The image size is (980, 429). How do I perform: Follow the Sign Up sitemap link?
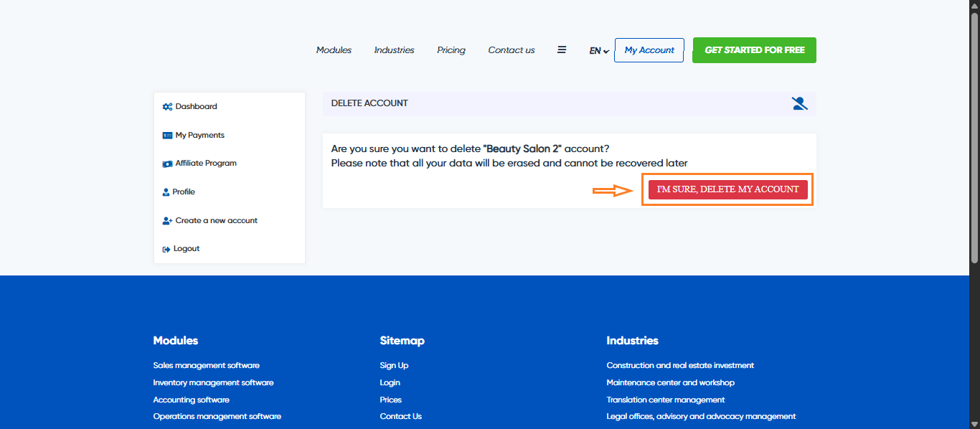394,365
